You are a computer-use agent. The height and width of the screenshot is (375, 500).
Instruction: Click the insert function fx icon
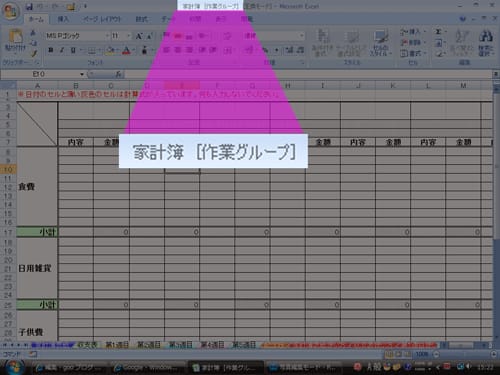(x=118, y=74)
